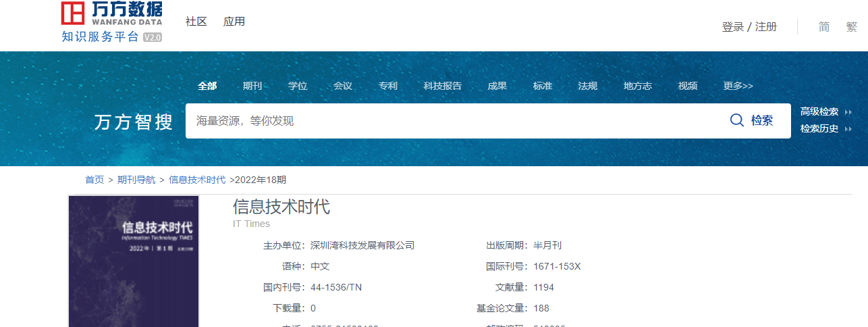Select the 科技报告 search tab
Viewport: 868px width, 327px height.
(x=443, y=86)
